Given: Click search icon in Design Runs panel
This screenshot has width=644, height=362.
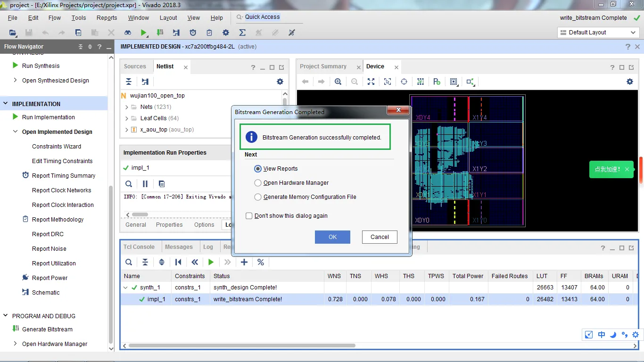Looking at the screenshot, I should (129, 262).
